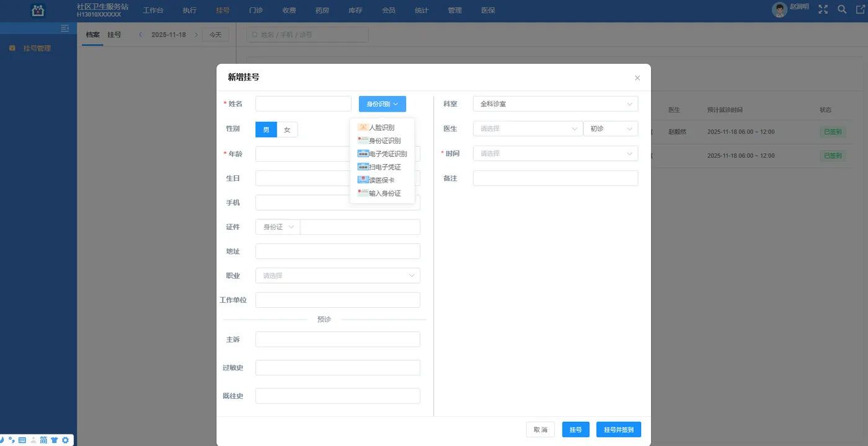Select 男 as the patient gender
The width and height of the screenshot is (868, 446).
[x=265, y=129]
